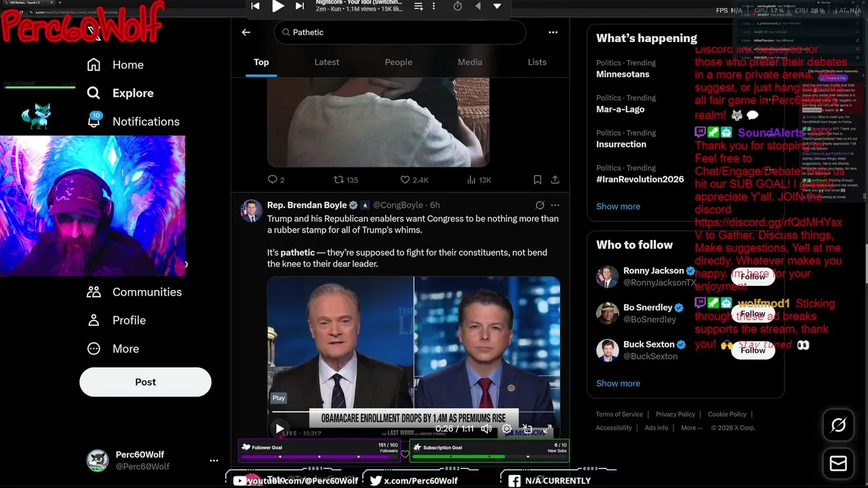Open search options three-dot menu
Screen dimensions: 868x488
click(553, 32)
